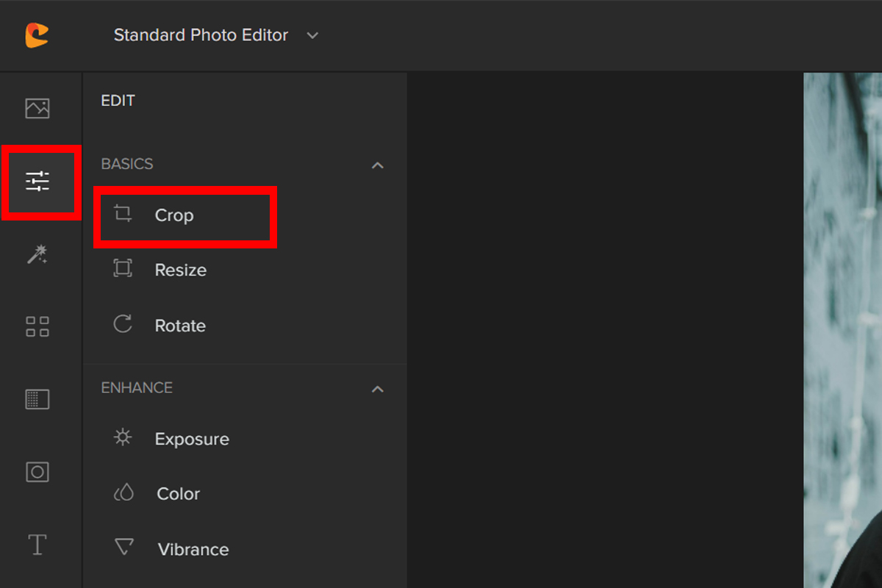Collapse the Enhance section chevron
882x588 pixels.
(378, 389)
